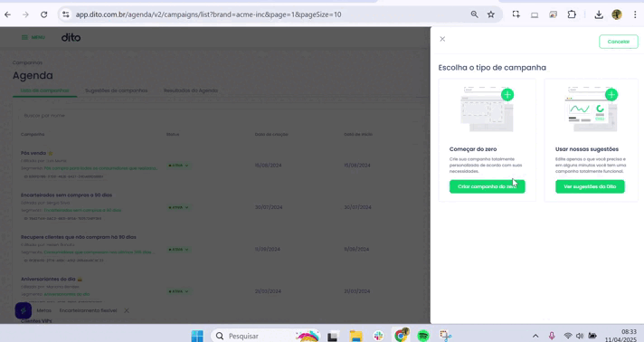Image resolution: width=644 pixels, height=342 pixels.
Task: Reload the browser page
Action: click(x=44, y=14)
